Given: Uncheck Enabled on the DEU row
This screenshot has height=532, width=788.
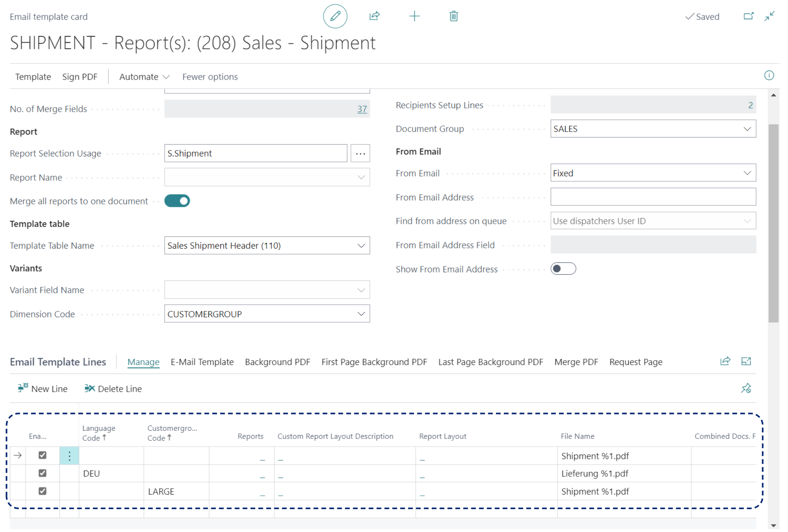Looking at the screenshot, I should coord(42,473).
